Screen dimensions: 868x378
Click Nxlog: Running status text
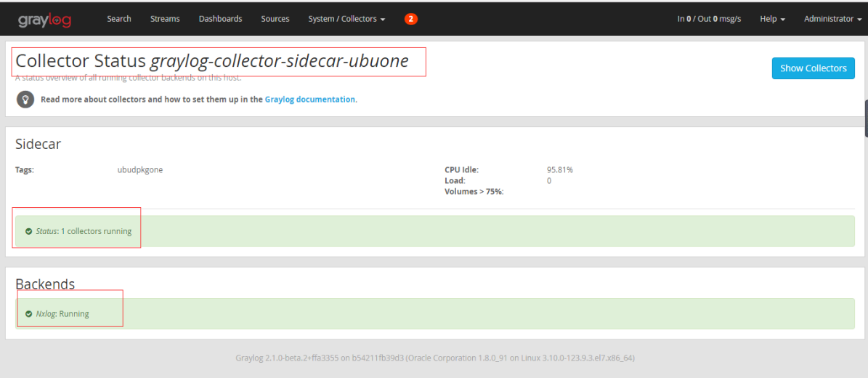tap(62, 314)
